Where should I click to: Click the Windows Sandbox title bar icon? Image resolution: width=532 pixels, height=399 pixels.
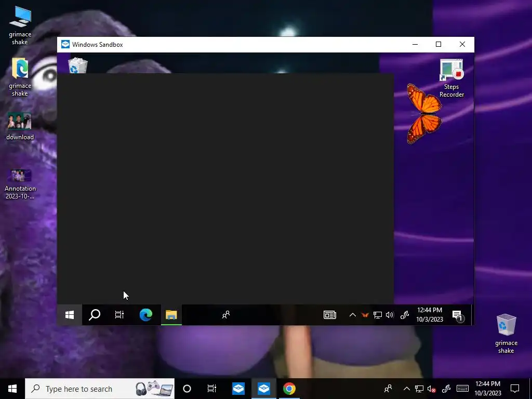point(65,45)
